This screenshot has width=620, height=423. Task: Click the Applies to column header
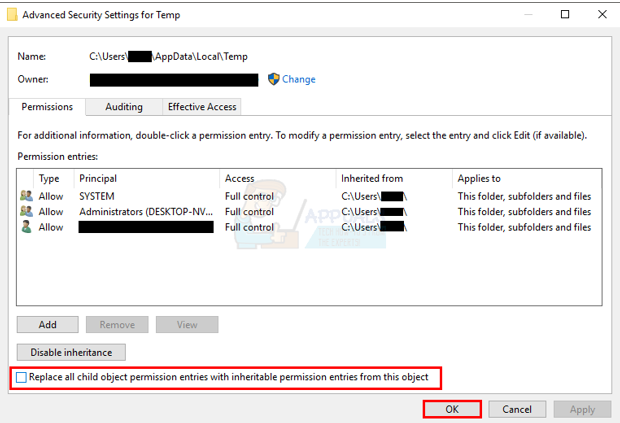tap(525, 178)
